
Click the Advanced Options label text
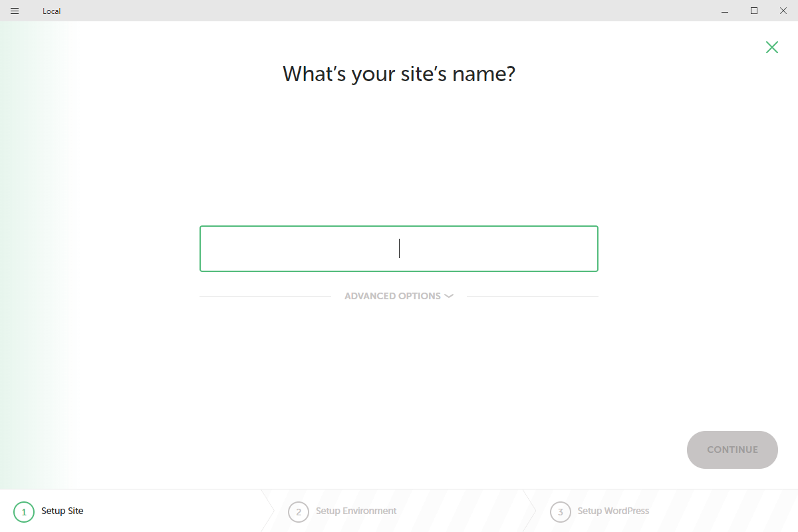[392, 296]
